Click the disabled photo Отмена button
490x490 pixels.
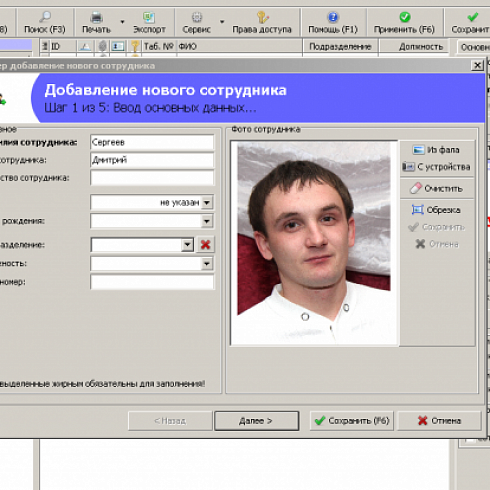pyautogui.click(x=437, y=244)
